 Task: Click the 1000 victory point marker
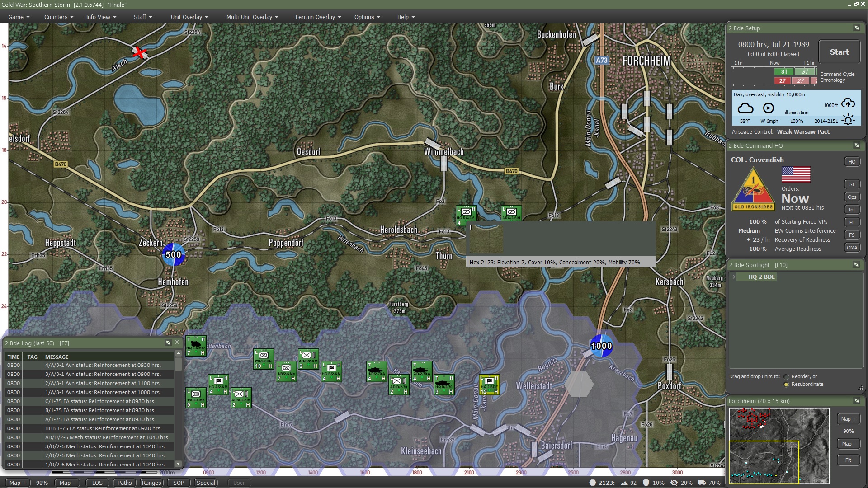pos(601,346)
